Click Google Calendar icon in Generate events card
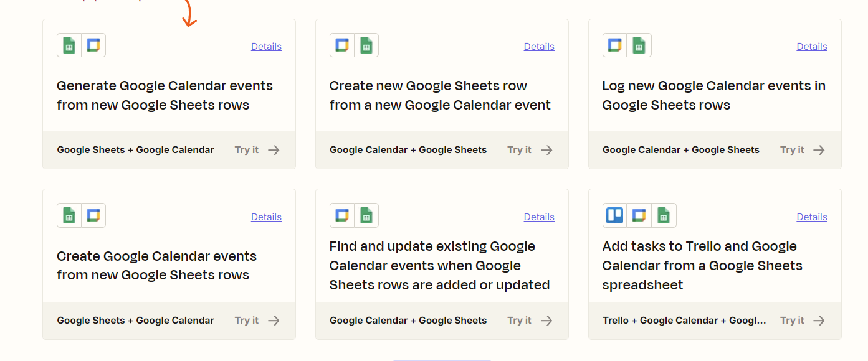This screenshot has width=868, height=361. 93,45
